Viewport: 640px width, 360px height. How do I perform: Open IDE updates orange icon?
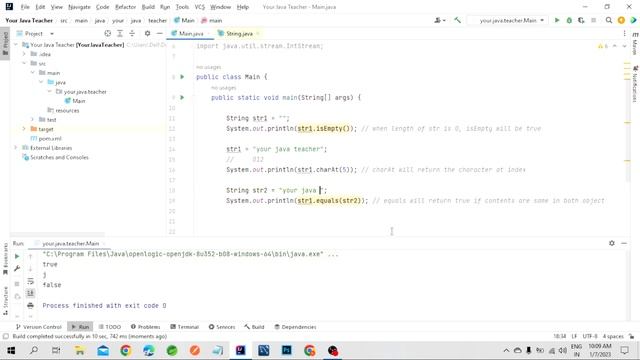tap(621, 20)
